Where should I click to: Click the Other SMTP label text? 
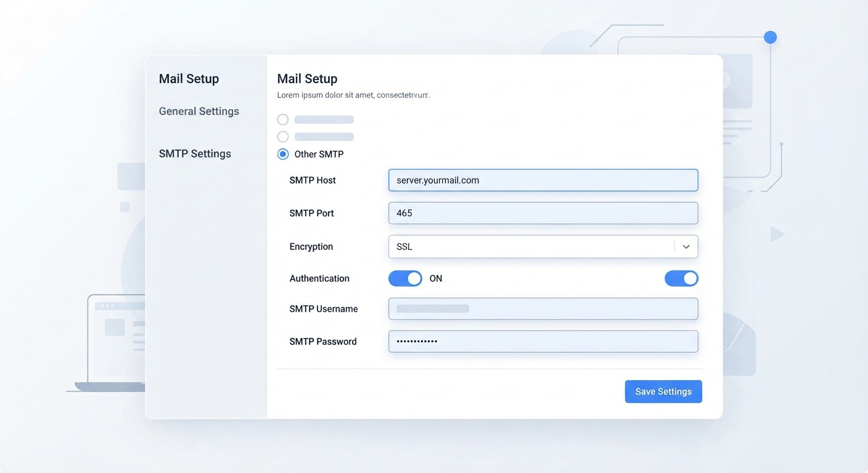pos(319,154)
